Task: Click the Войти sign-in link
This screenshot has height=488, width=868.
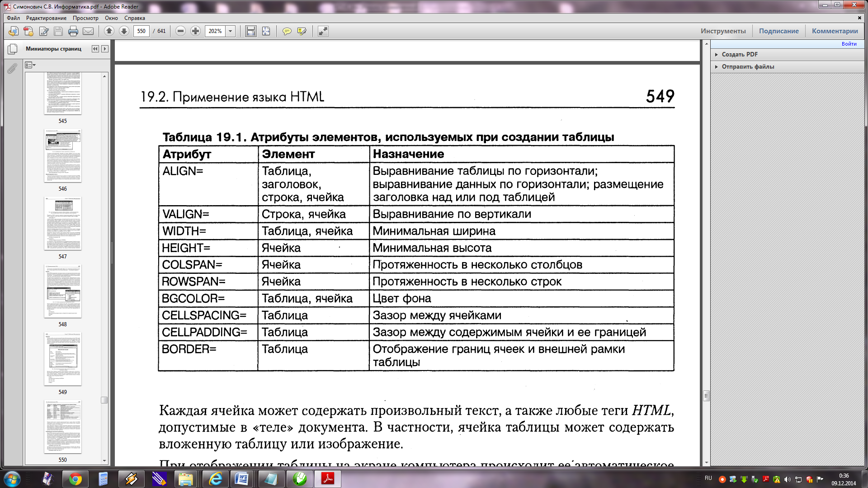Action: point(849,44)
